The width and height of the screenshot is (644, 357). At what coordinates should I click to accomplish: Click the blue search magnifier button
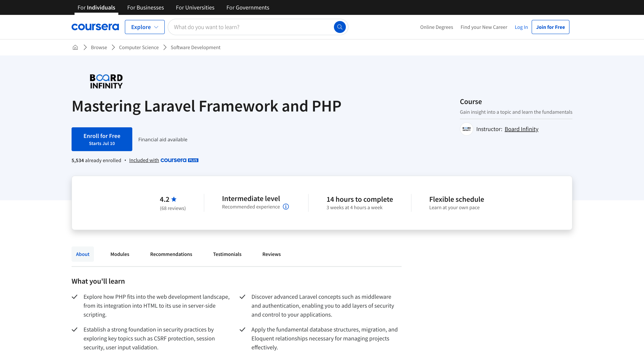point(340,27)
